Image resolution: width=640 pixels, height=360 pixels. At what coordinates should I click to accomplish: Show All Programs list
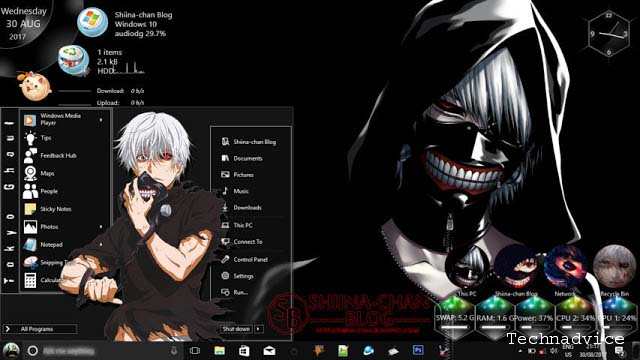point(40,329)
